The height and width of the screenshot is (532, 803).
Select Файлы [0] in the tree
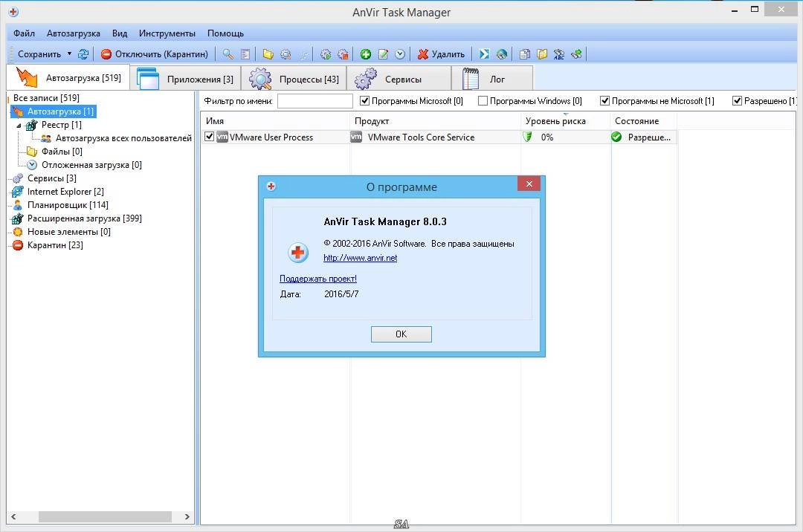(x=62, y=152)
